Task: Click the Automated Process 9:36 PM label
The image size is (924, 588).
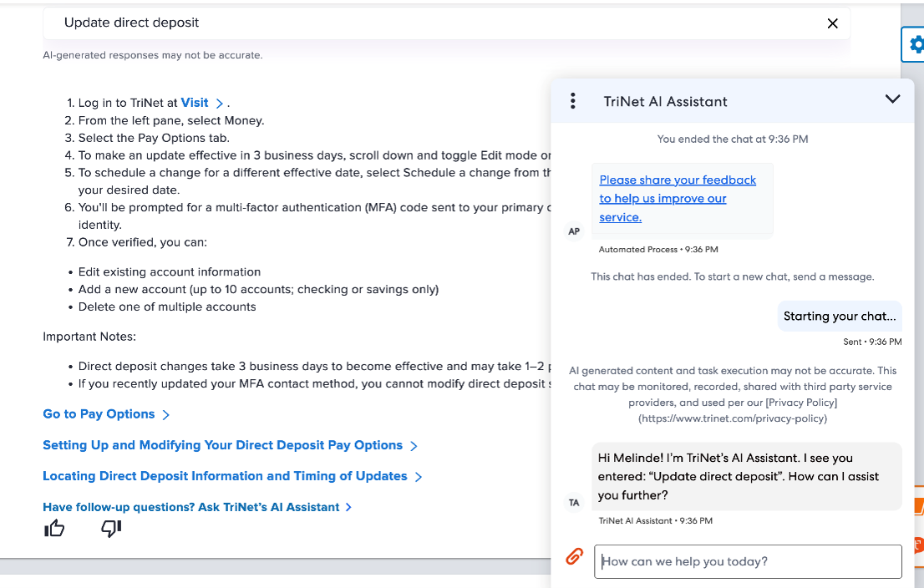Action: coord(658,249)
